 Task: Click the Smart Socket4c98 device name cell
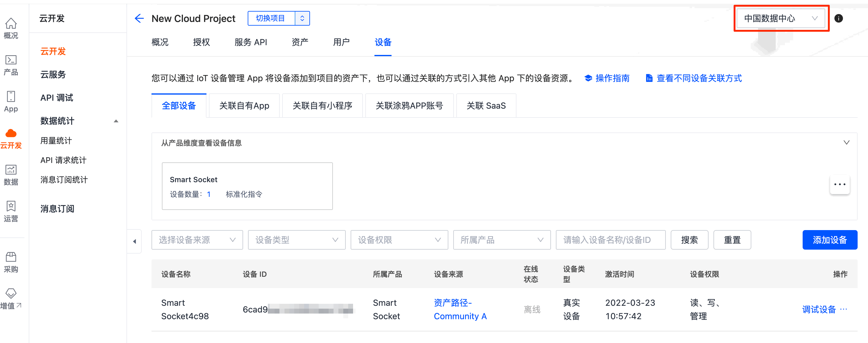click(x=185, y=309)
